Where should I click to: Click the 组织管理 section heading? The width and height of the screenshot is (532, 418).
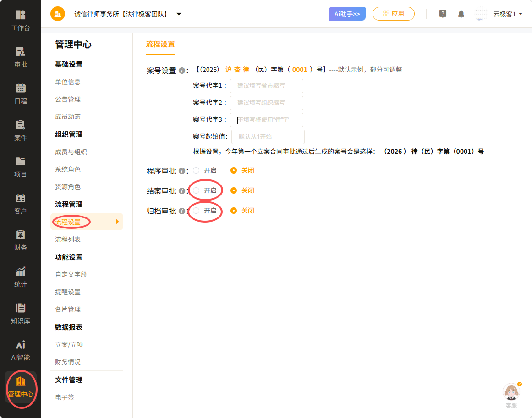[x=69, y=135]
